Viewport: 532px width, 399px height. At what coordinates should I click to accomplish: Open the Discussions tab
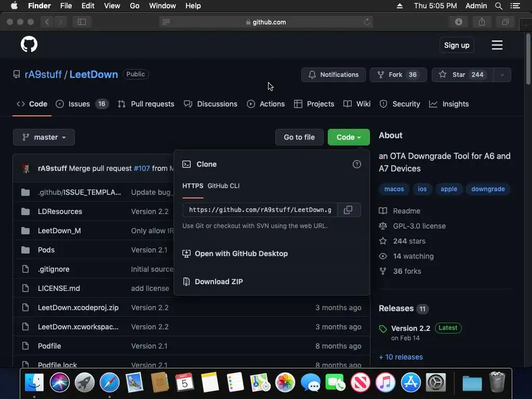210,104
